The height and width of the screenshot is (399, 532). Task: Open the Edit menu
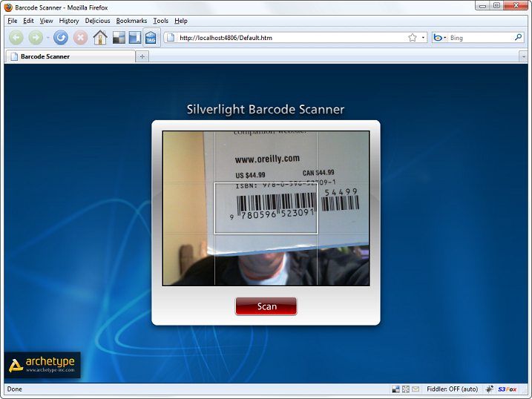pos(28,21)
